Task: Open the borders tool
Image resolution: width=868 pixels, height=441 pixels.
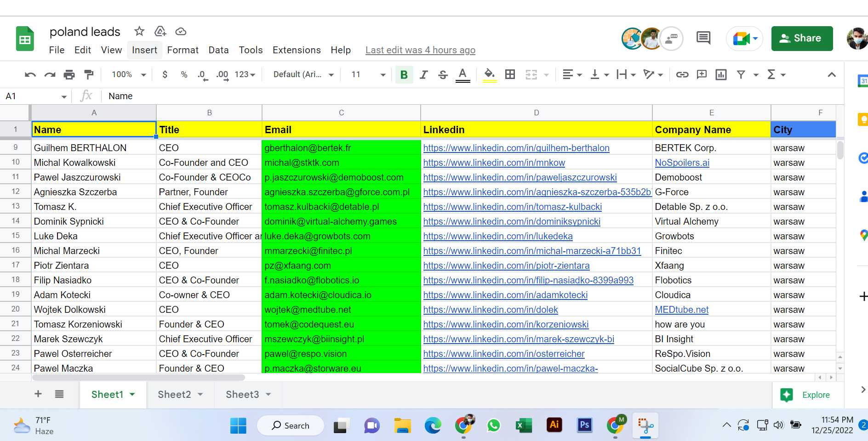Action: [510, 74]
